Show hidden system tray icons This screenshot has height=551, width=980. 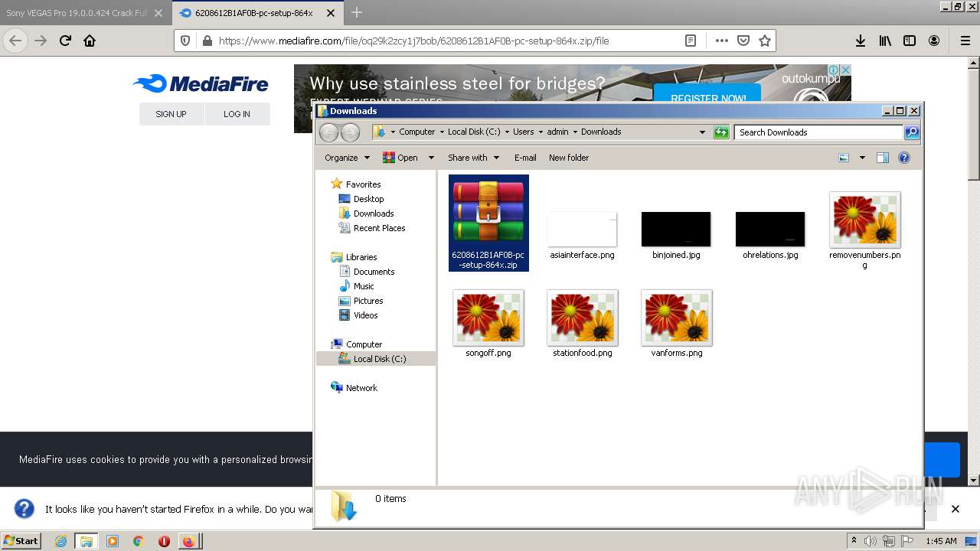coord(854,540)
